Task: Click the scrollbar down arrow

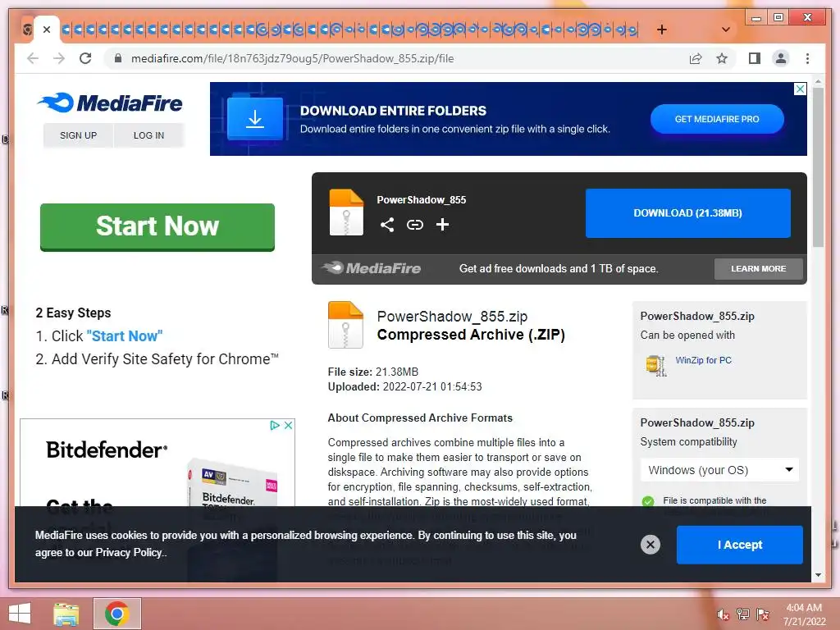Action: pos(818,575)
